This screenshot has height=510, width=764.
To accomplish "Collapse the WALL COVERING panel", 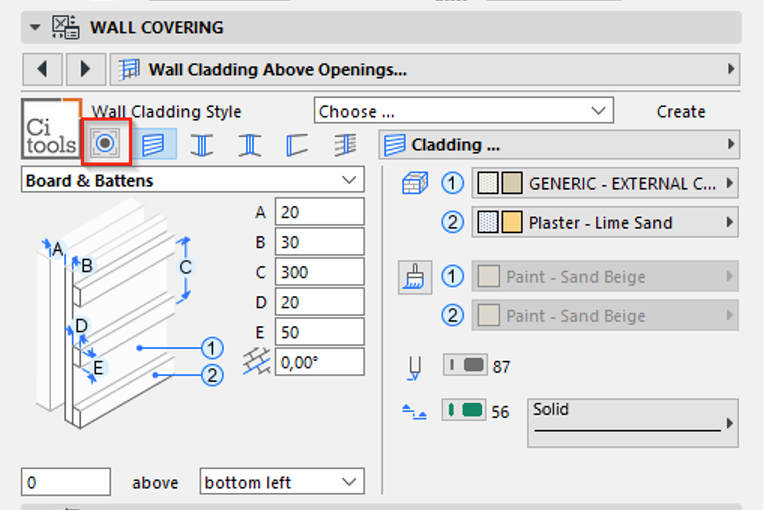I will (35, 27).
